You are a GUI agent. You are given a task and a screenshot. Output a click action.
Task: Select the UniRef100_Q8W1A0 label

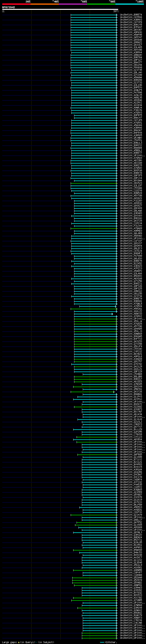(131, 55)
